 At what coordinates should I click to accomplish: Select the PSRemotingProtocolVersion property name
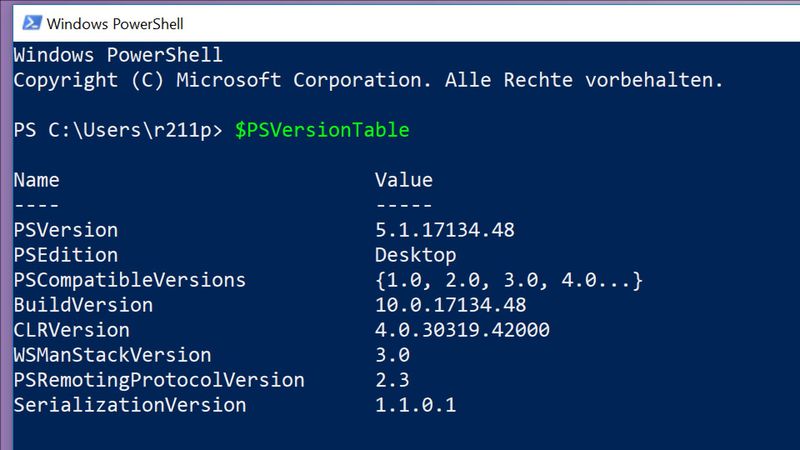158,380
